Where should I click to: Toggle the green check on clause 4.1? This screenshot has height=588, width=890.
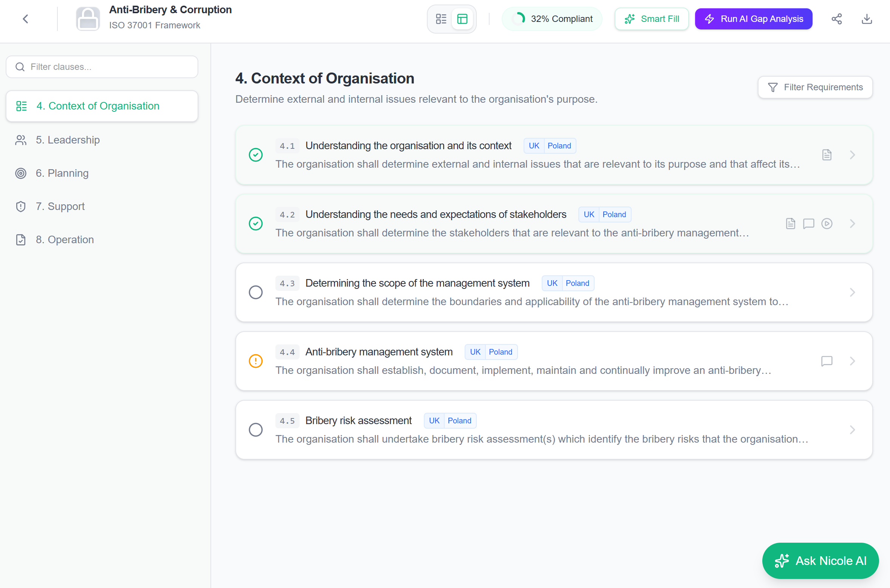click(x=256, y=155)
